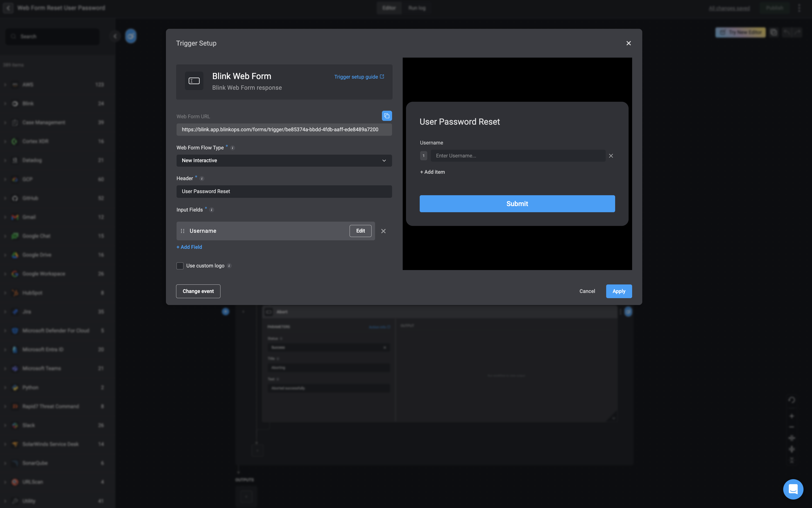The image size is (812, 508).
Task: Show info for Web Form Flow Type
Action: point(233,148)
